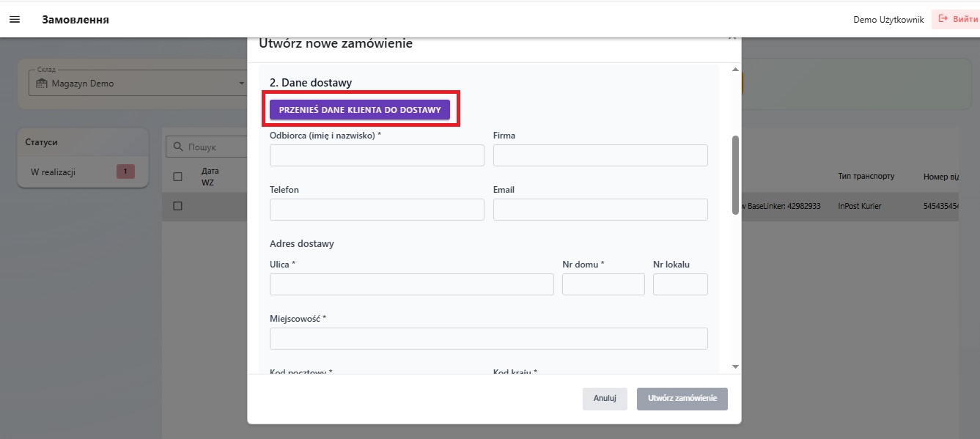Viewport: 980px width, 439px height.
Task: Close the new order dialog
Action: [x=732, y=37]
